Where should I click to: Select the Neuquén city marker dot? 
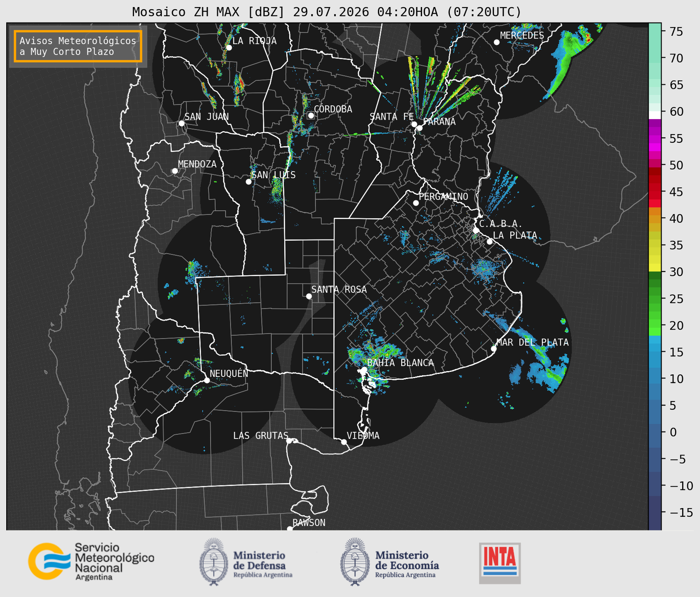click(x=207, y=380)
